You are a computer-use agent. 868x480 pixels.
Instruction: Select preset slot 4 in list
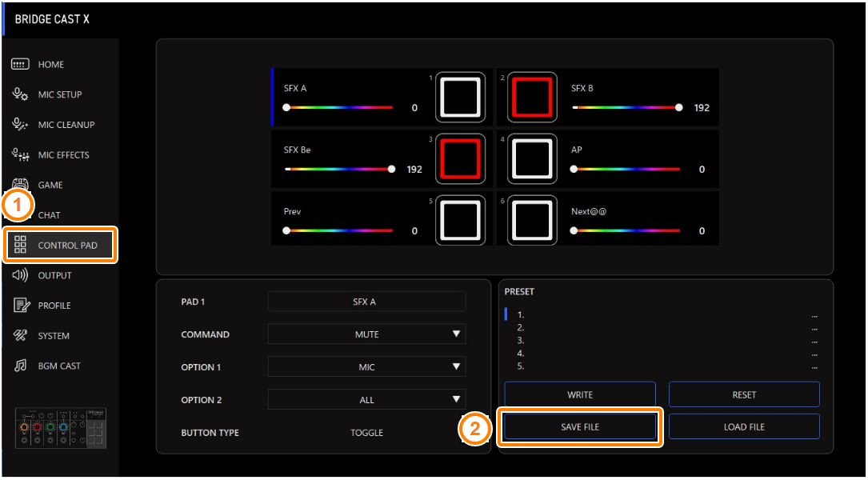pyautogui.click(x=662, y=354)
